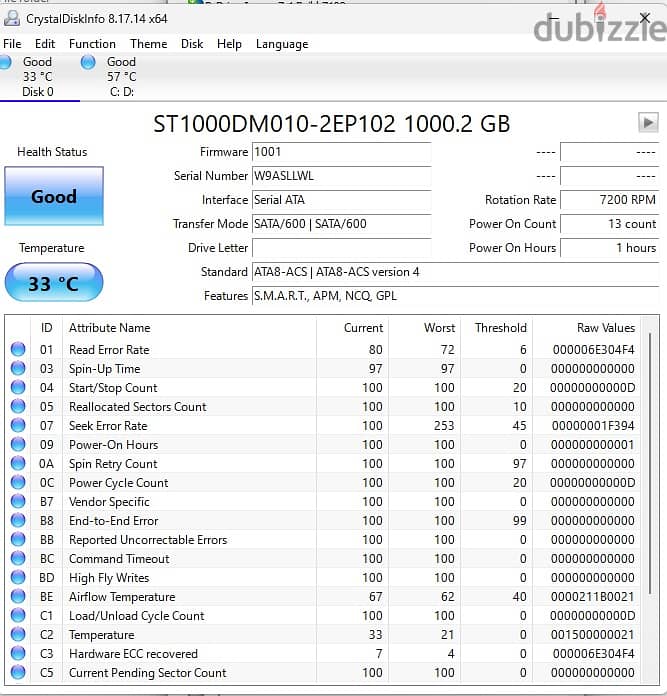Close the CrystalDiskInfo window
The width and height of the screenshot is (667, 696).
[645, 18]
